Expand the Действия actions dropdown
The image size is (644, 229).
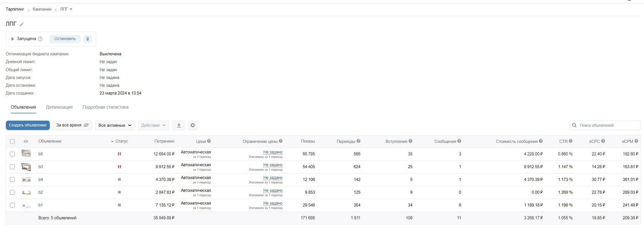153,125
